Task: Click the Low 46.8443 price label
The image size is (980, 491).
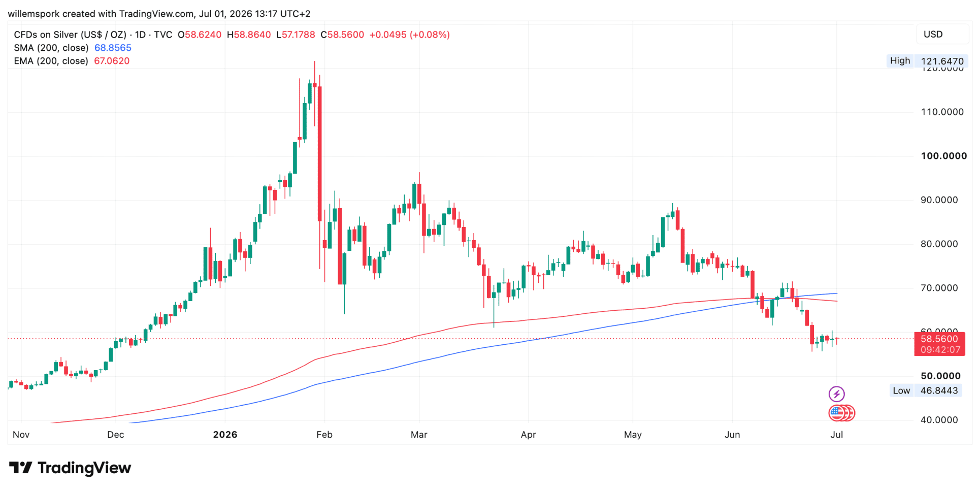Action: pos(926,390)
